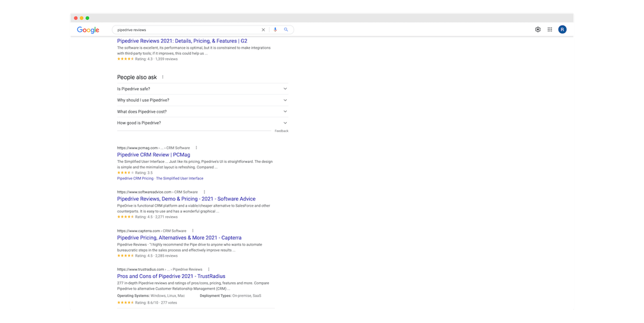Open Pipedrive Reviews 2021 G2 result
The height and width of the screenshot is (323, 644).
tap(182, 41)
